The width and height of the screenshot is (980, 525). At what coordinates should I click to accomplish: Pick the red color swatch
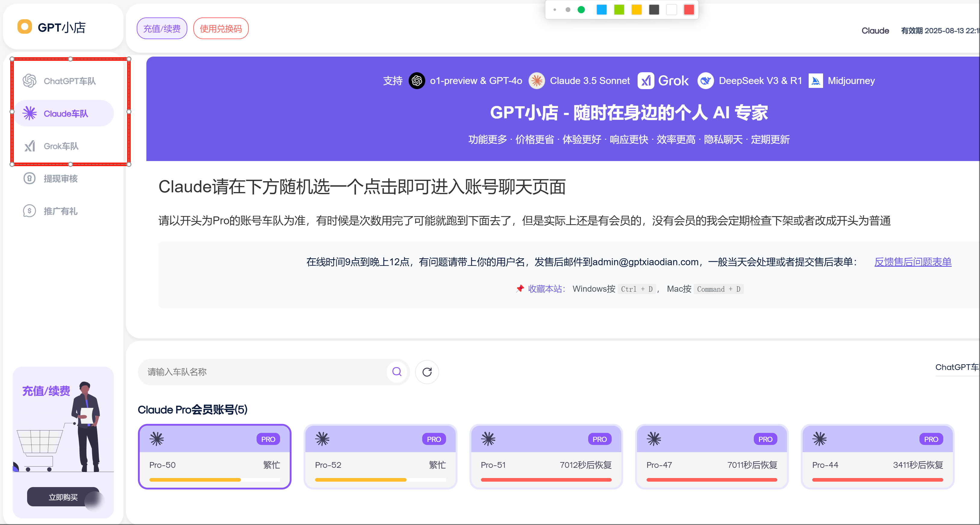click(689, 10)
